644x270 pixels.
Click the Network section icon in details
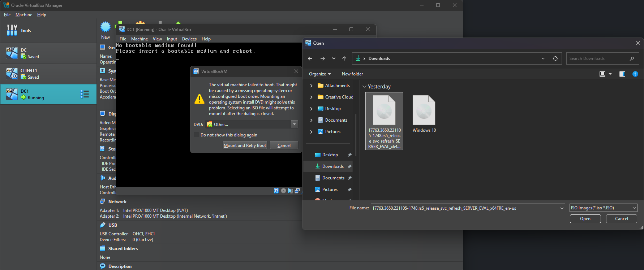point(103,201)
